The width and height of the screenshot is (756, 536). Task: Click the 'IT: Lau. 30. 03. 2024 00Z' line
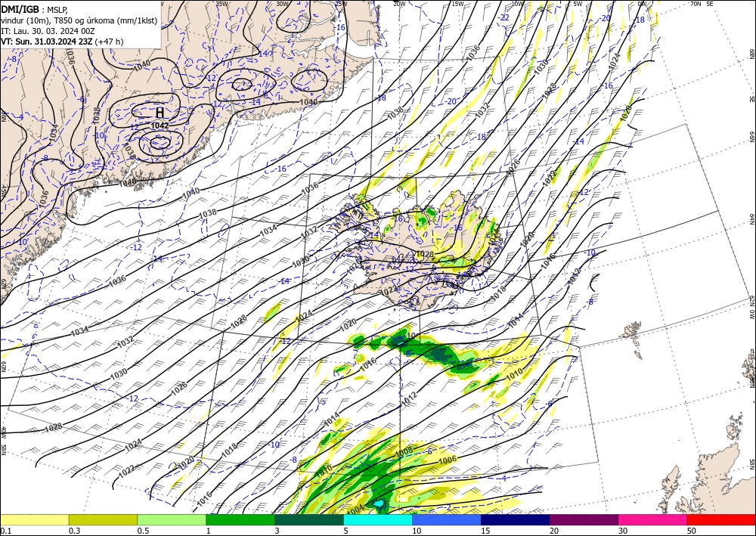(47, 31)
